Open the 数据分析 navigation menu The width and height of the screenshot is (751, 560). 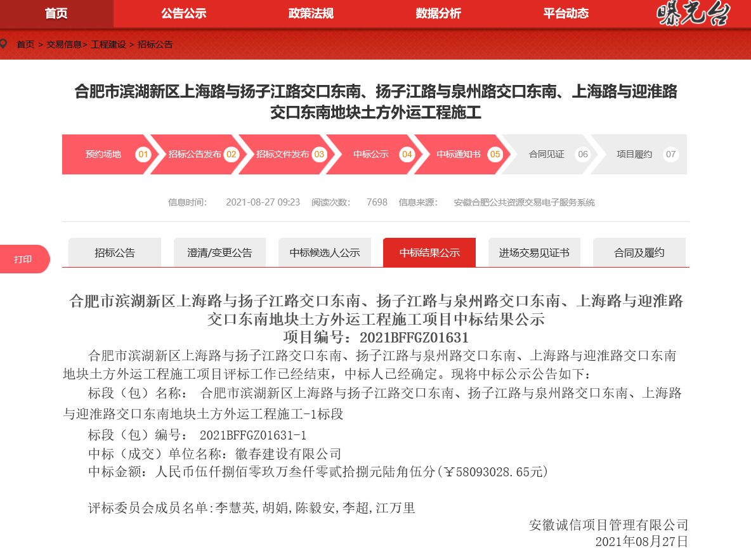439,13
